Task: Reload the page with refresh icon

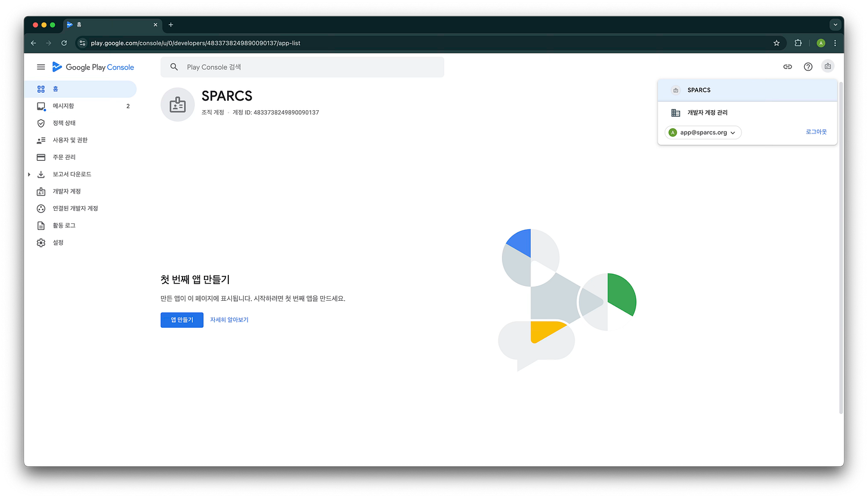Action: (64, 43)
